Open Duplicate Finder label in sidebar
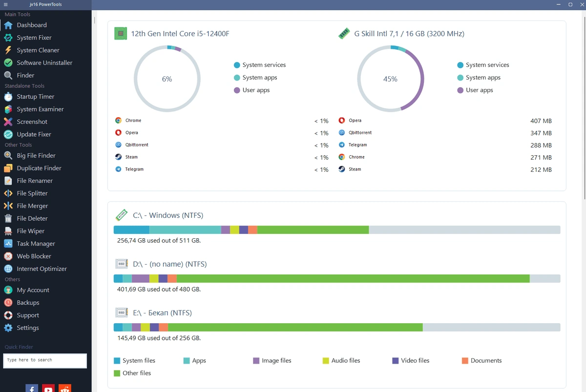 pyautogui.click(x=39, y=168)
